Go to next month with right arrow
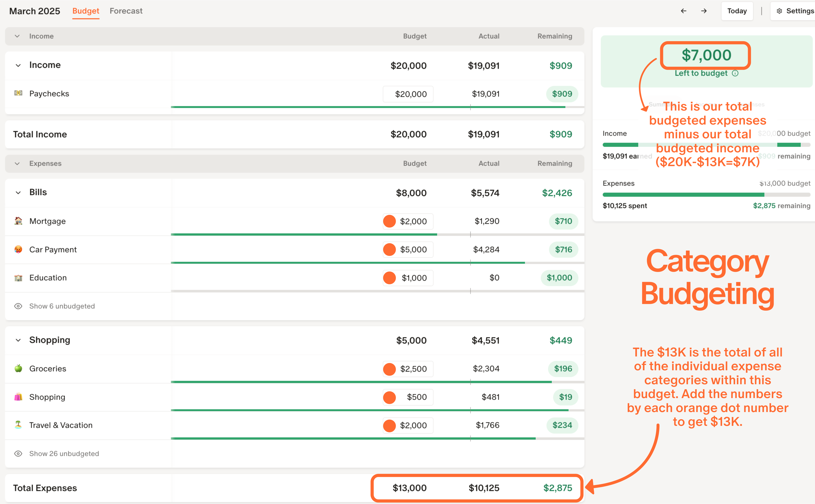815x504 pixels. pos(704,11)
